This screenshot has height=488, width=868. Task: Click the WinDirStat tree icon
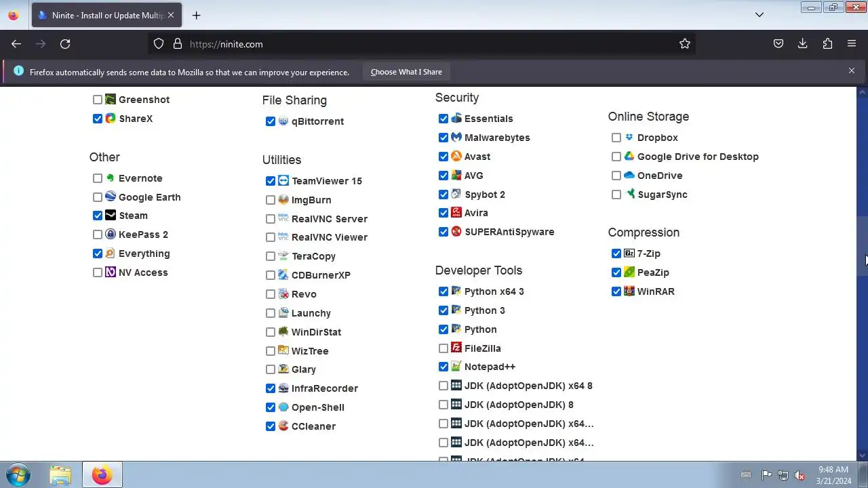[x=283, y=332]
